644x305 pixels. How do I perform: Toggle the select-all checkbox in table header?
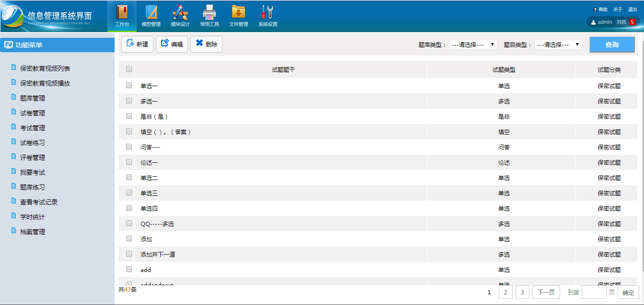(x=129, y=69)
